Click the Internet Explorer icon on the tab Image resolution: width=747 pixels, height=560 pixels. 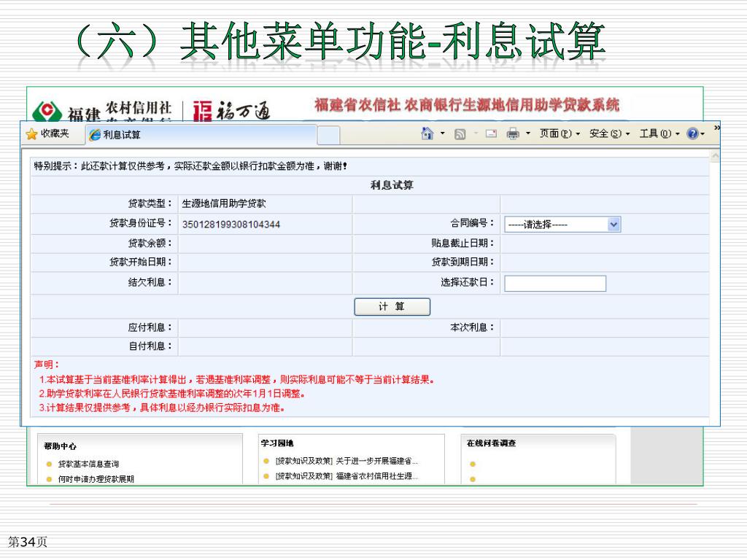click(95, 135)
